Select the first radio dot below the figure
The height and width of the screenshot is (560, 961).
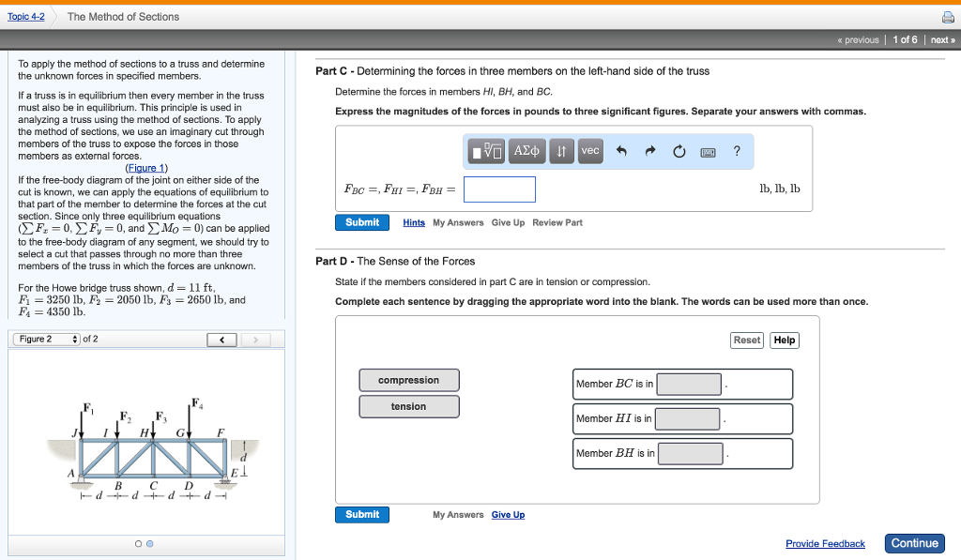click(x=137, y=543)
